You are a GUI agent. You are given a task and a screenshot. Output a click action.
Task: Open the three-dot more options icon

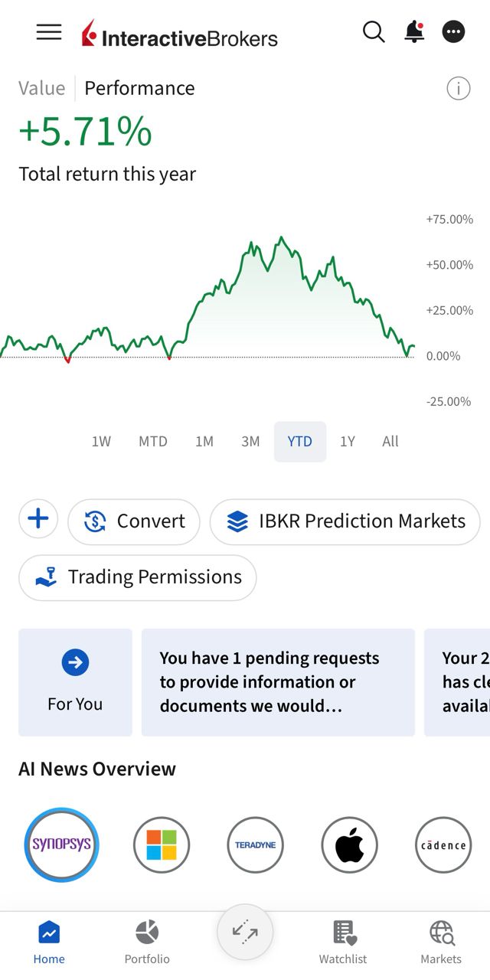pos(454,32)
